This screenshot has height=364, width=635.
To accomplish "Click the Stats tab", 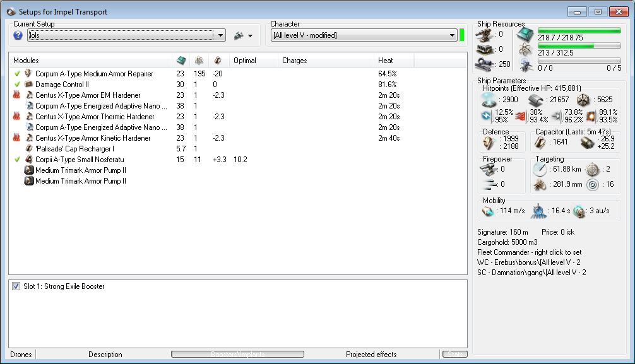I will pos(454,355).
